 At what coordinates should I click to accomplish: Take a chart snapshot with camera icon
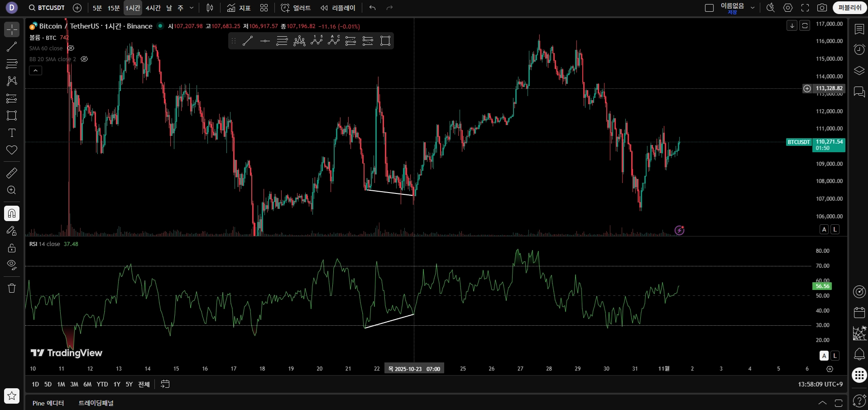pos(822,8)
